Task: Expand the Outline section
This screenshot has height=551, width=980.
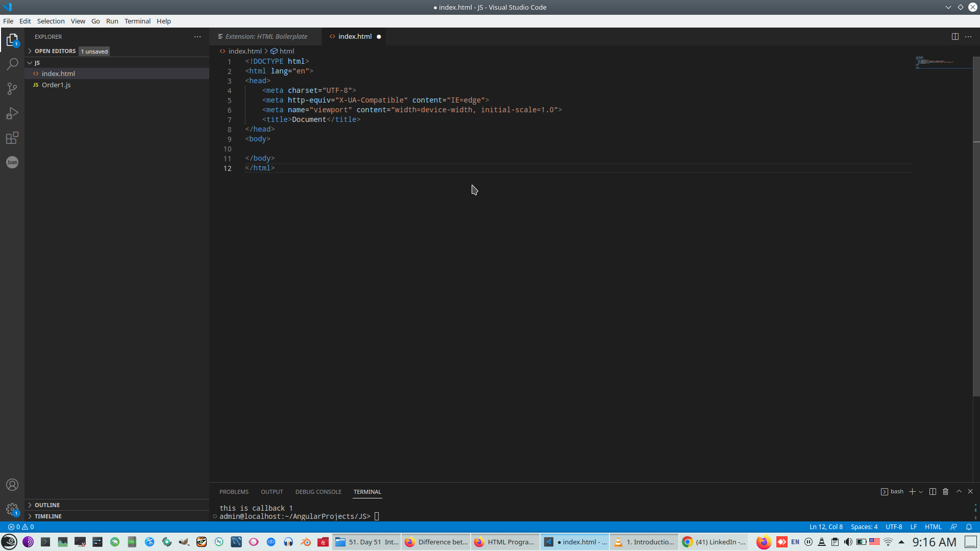Action: 47,505
